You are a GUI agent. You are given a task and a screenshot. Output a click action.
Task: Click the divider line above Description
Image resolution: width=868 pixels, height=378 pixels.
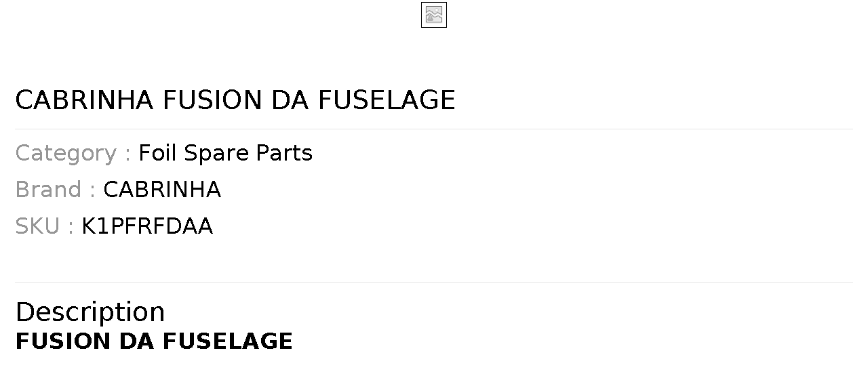coord(434,282)
